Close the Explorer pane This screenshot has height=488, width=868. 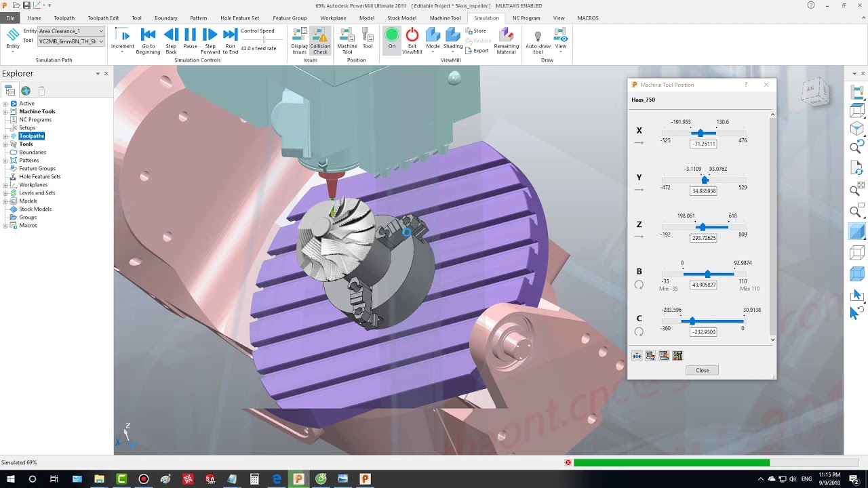pos(106,73)
